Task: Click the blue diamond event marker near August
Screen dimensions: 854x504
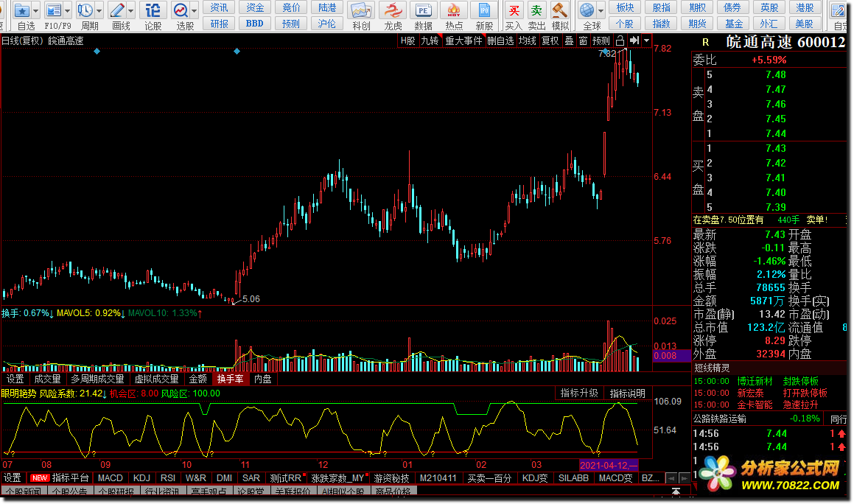Action: click(x=97, y=52)
